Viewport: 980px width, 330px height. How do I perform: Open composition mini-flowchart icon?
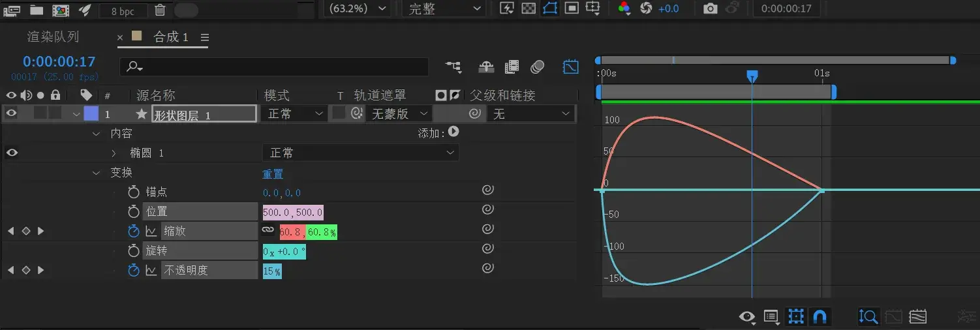point(453,67)
